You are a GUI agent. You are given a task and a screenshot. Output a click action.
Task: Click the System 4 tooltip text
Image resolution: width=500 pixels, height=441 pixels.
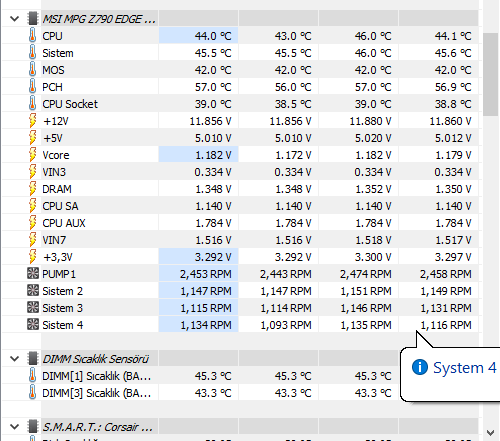click(465, 368)
